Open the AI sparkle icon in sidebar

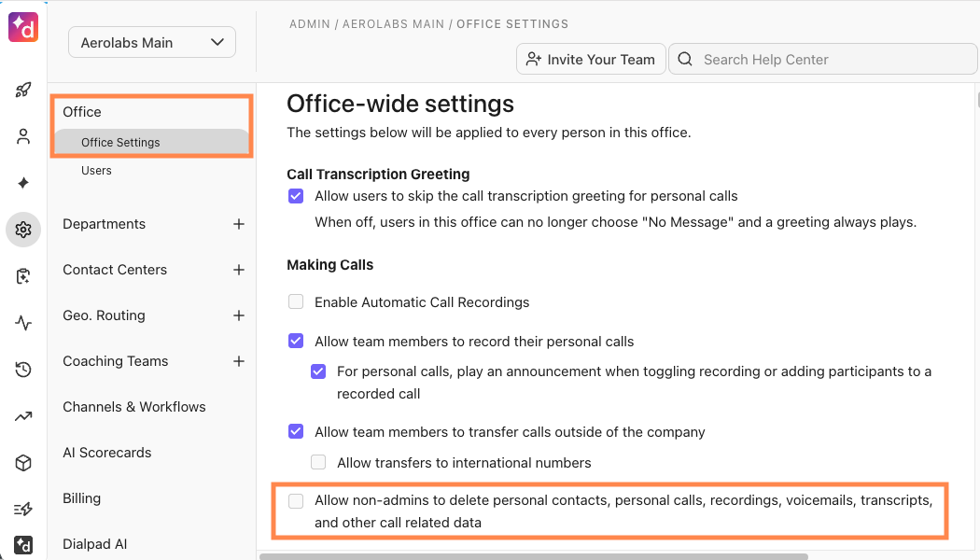point(23,183)
